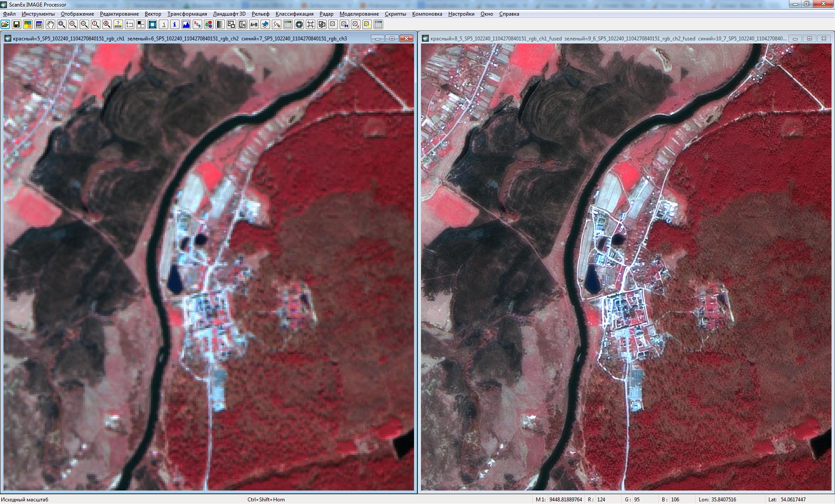Image resolution: width=835 pixels, height=504 pixels.
Task: Open the blue info 'i' tool
Action: tap(175, 24)
